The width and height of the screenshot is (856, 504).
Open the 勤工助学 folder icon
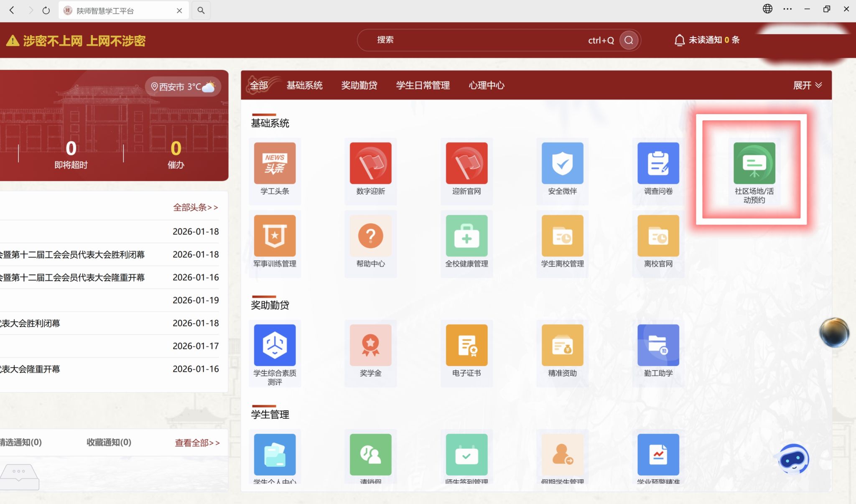pyautogui.click(x=658, y=345)
